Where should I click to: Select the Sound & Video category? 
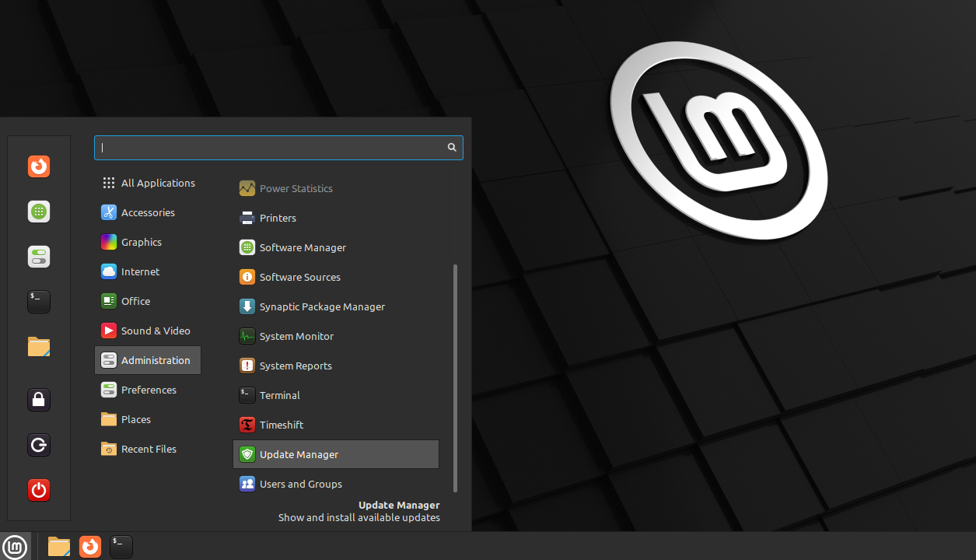pyautogui.click(x=148, y=331)
